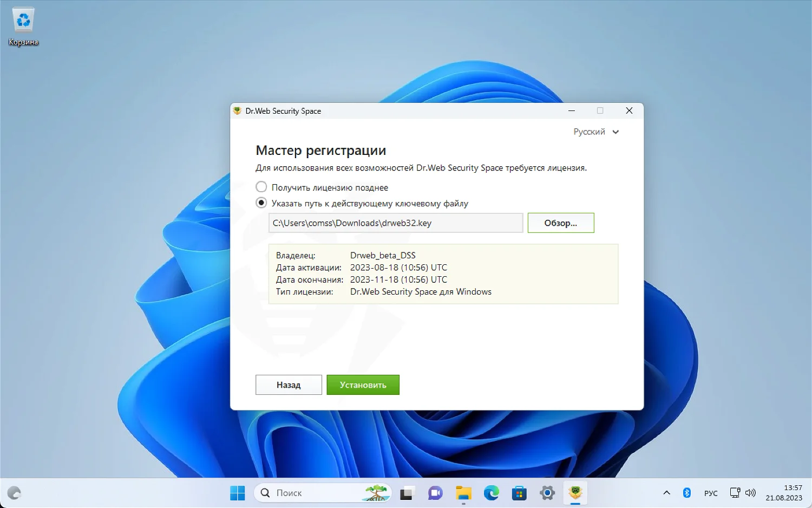Minimize the Dr.Web Security Space window
Viewport: 812px width, 508px height.
click(x=572, y=110)
